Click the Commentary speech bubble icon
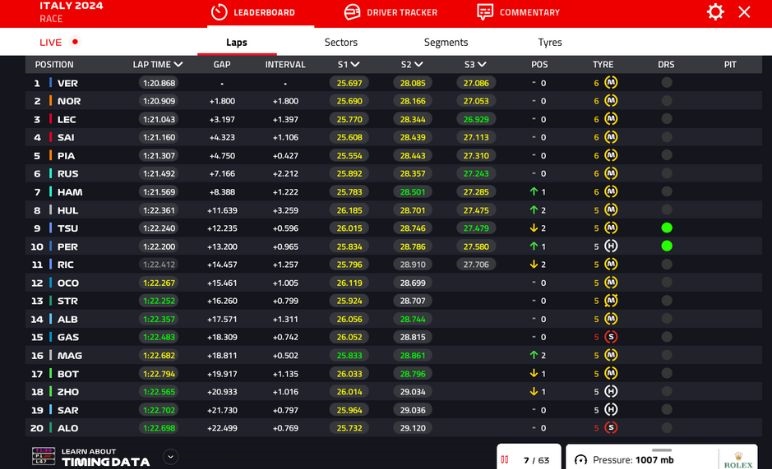The height and width of the screenshot is (469, 772). 485,12
